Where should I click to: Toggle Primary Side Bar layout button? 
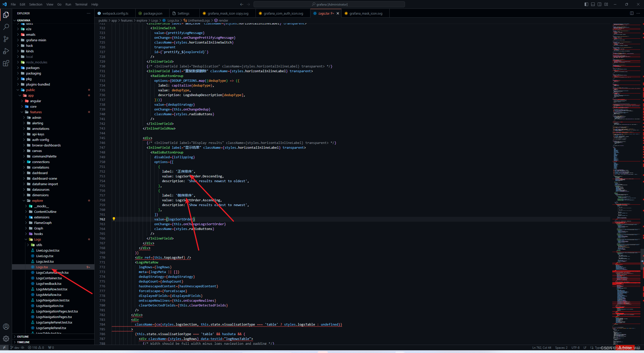pos(586,4)
